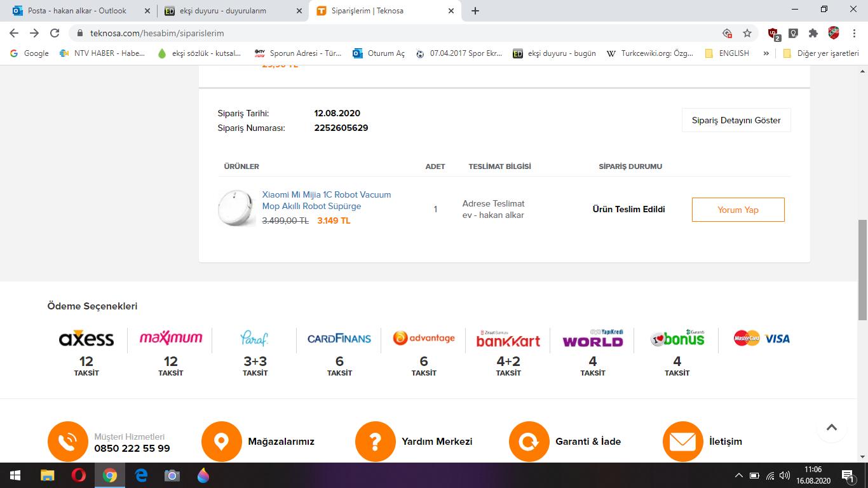Screen dimensions: 868x488
Task: Click the robot vacuum product thumbnail
Action: pos(237,208)
